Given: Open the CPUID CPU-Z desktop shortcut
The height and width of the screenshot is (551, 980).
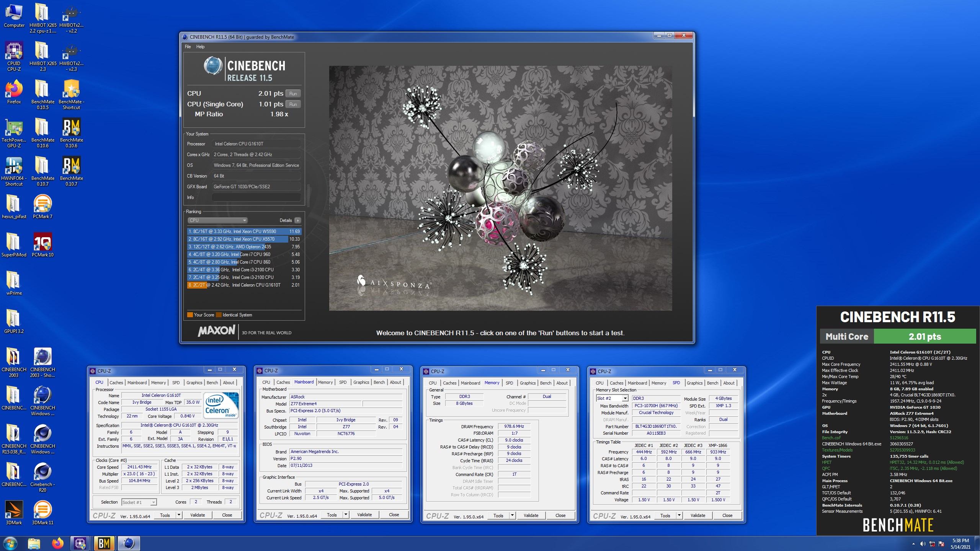Looking at the screenshot, I should tap(14, 57).
